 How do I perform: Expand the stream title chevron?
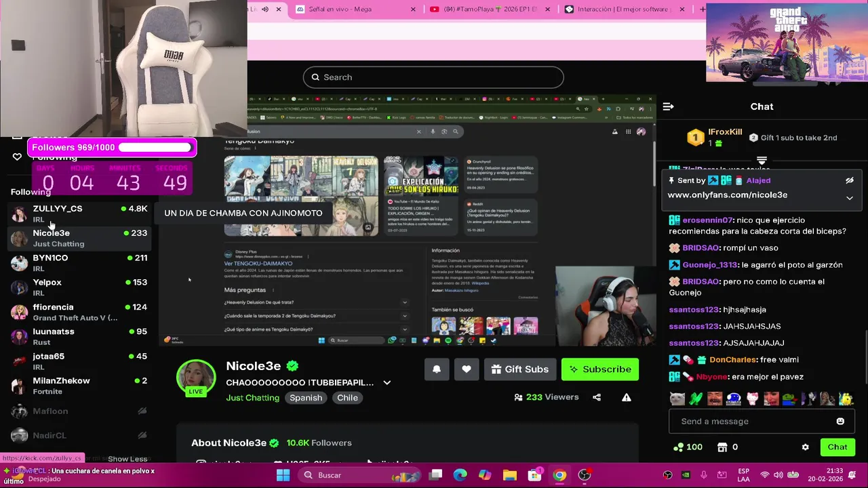point(387,382)
